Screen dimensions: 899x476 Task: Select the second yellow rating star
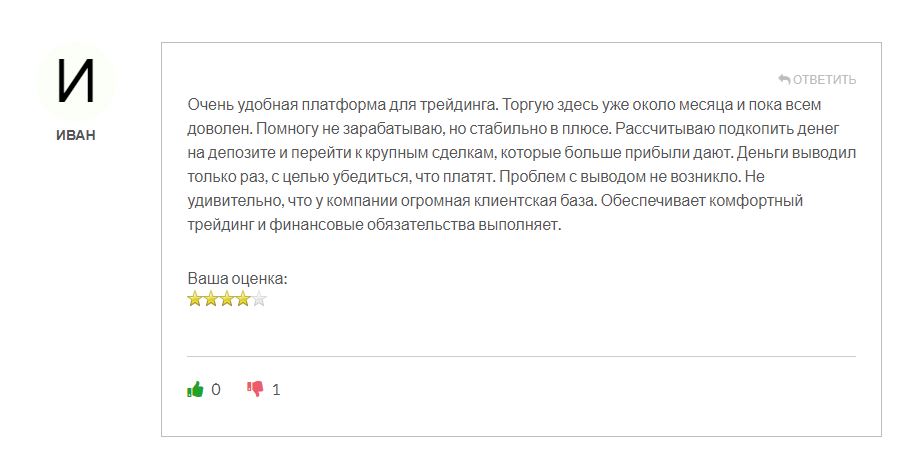(x=211, y=299)
